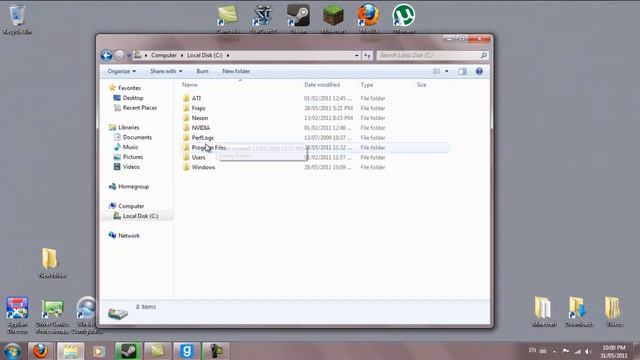Open the Explorer help icon
The image size is (640, 360).
[479, 71]
